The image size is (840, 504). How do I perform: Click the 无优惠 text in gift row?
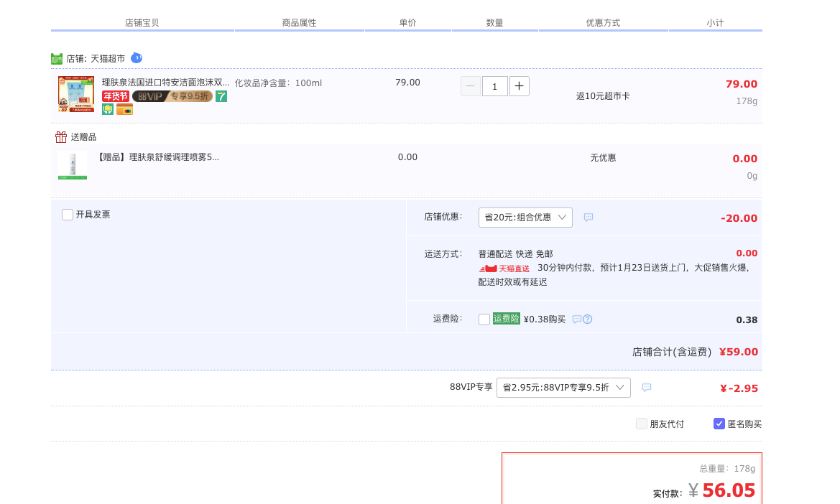click(x=603, y=158)
